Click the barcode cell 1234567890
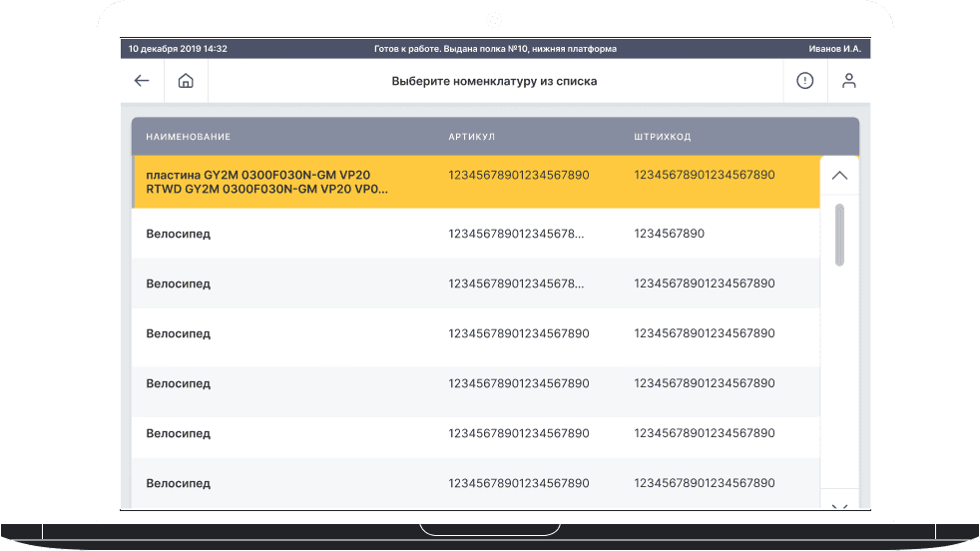980x551 pixels. pos(669,234)
